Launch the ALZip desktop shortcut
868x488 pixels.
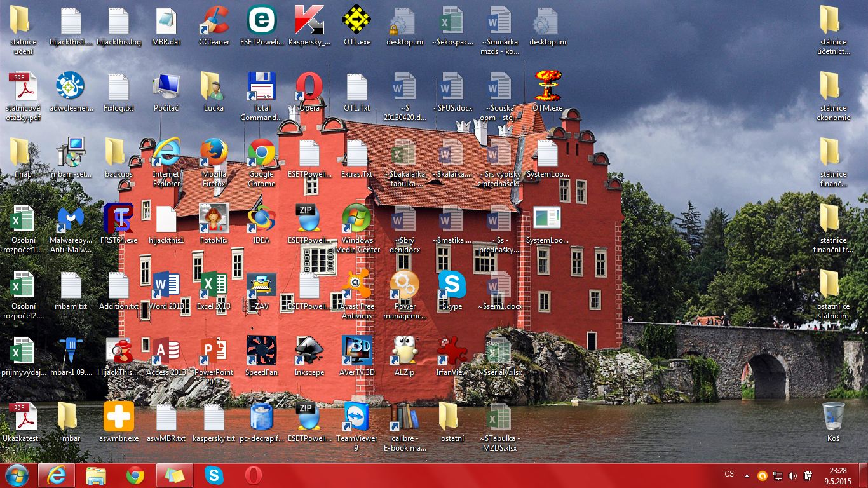pyautogui.click(x=405, y=356)
